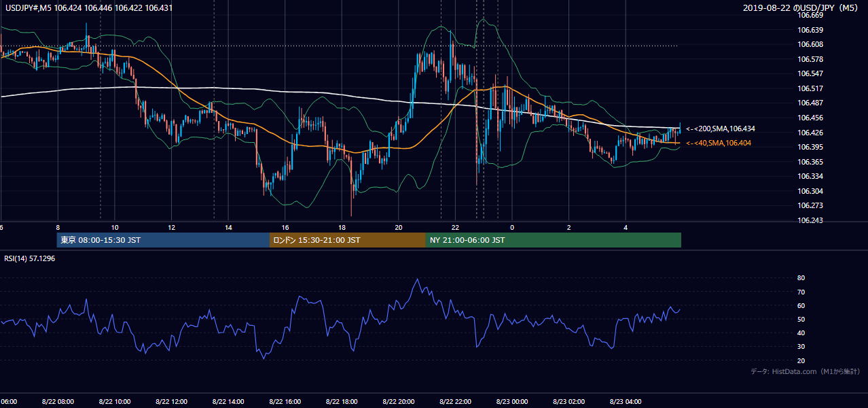This screenshot has height=408, width=868.
Task: Click price axis value 106.395
Action: click(810, 147)
